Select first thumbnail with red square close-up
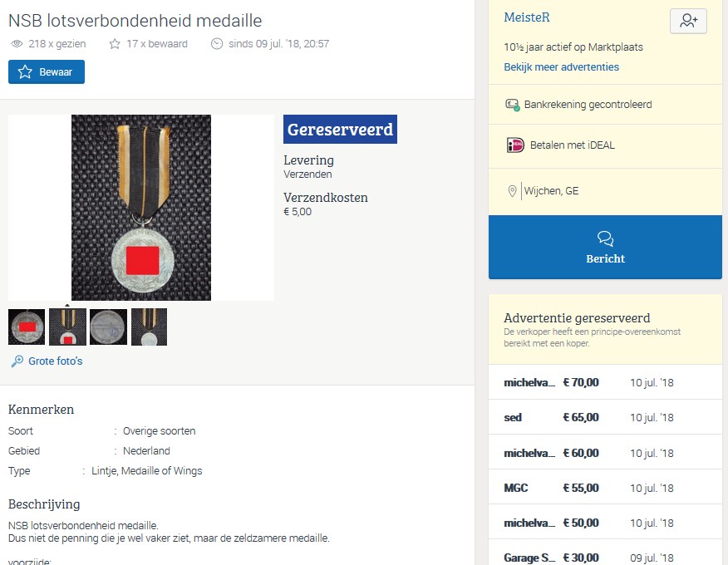The height and width of the screenshot is (565, 728). pos(27,327)
